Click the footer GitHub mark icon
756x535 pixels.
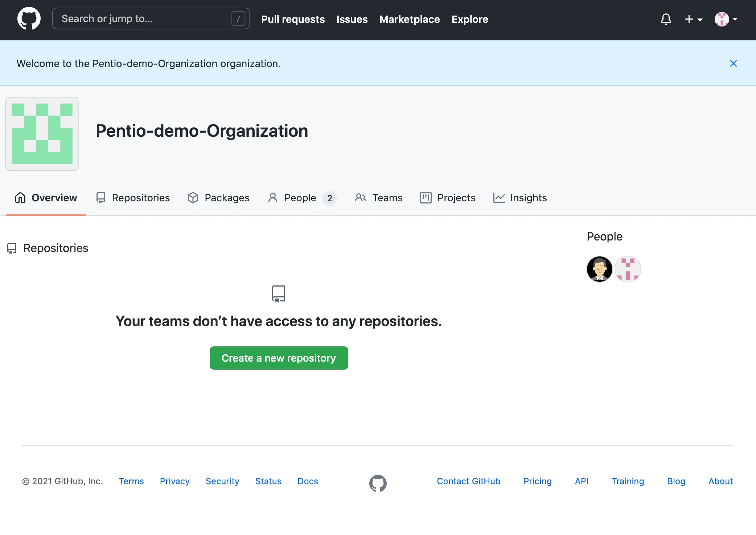[x=378, y=483]
